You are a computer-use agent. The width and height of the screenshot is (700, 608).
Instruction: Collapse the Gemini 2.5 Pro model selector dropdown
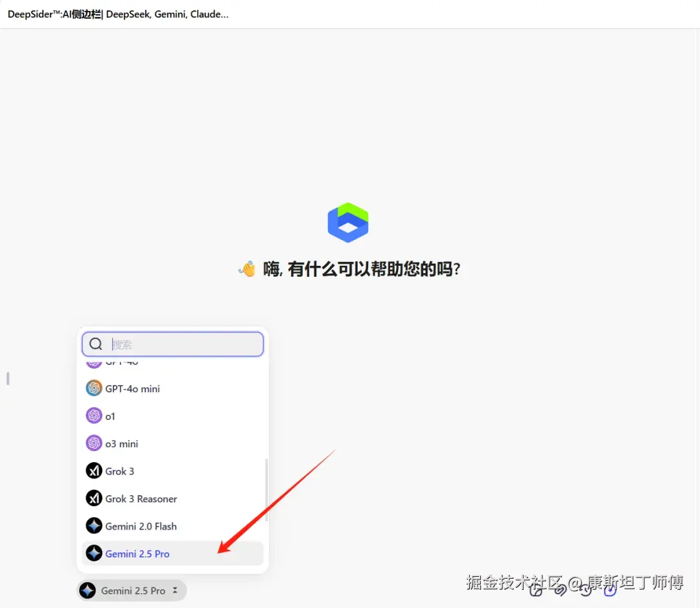click(x=132, y=590)
